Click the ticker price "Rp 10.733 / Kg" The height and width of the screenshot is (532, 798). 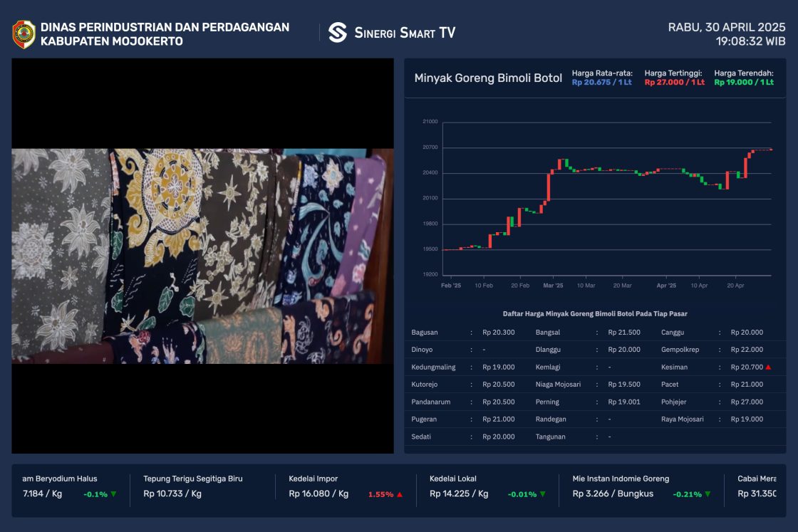point(172,494)
